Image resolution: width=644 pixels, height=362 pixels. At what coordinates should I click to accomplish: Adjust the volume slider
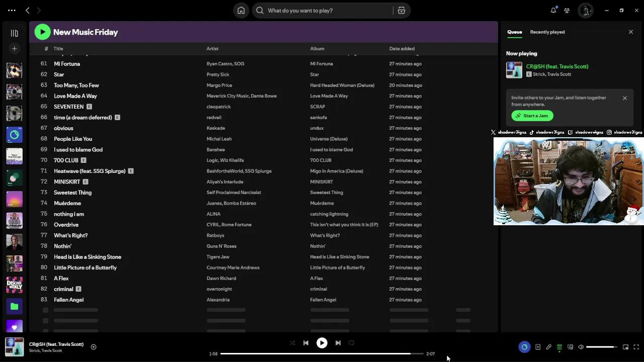point(602,347)
